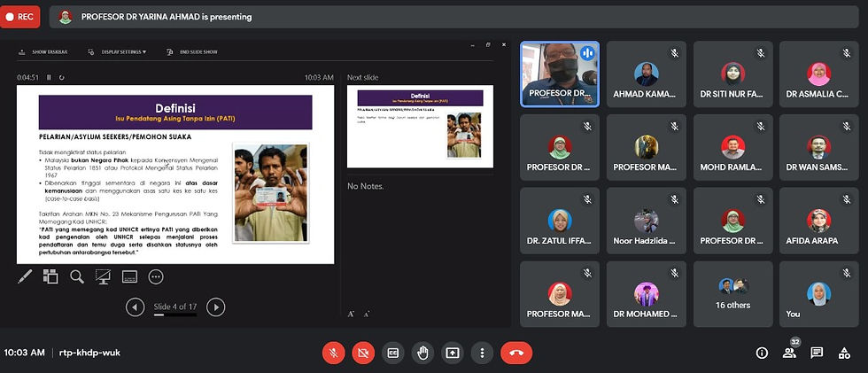Increase the notes text size
The height and width of the screenshot is (373, 868).
[x=351, y=314]
